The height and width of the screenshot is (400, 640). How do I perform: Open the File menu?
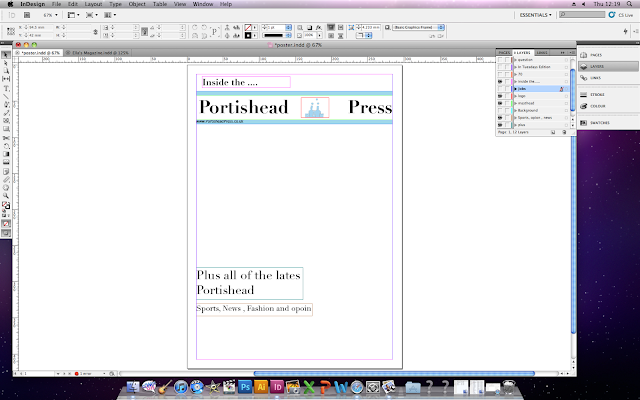click(x=56, y=4)
